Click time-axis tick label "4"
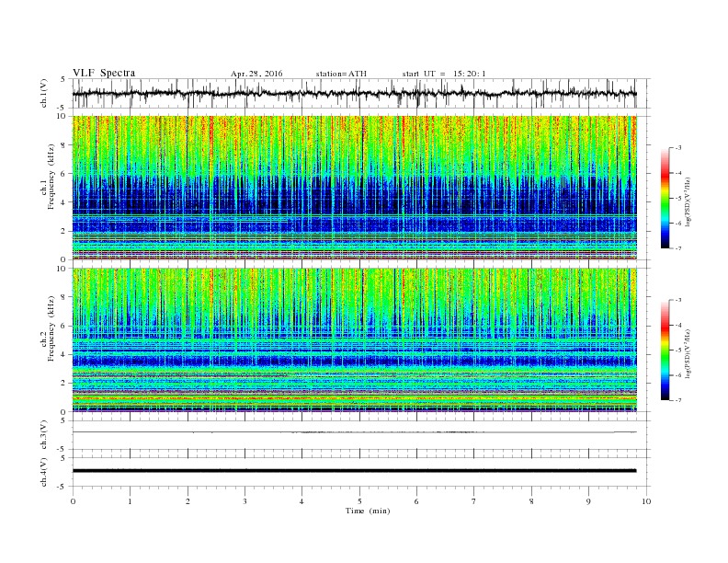This screenshot has height=563, width=728. (301, 501)
